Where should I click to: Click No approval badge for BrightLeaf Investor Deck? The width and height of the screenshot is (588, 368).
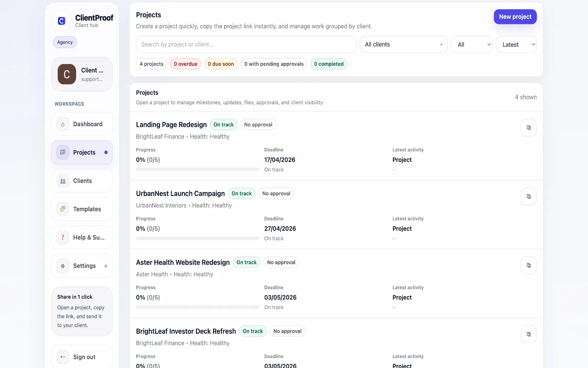click(x=287, y=331)
